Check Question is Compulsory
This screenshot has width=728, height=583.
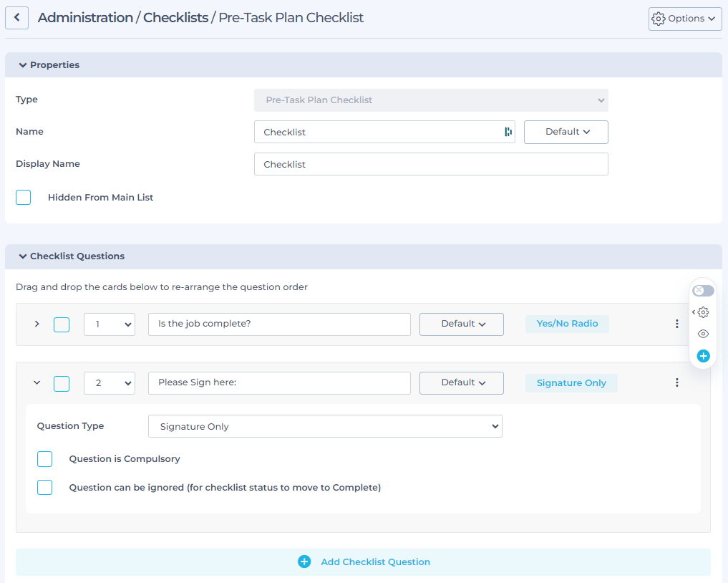pos(44,459)
